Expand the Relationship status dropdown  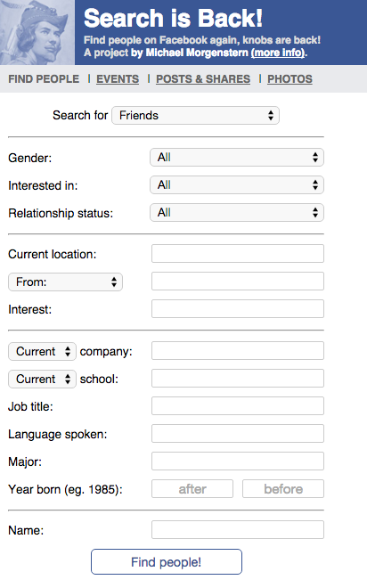click(x=237, y=213)
